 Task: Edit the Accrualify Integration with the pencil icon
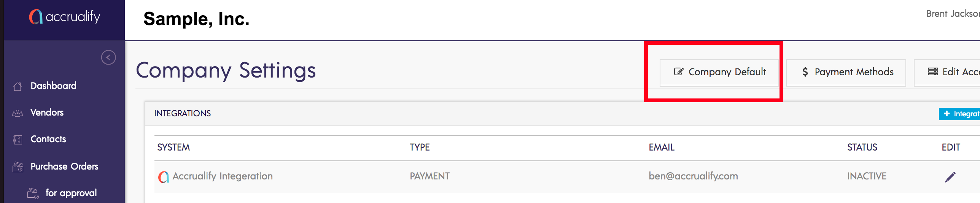(x=950, y=177)
